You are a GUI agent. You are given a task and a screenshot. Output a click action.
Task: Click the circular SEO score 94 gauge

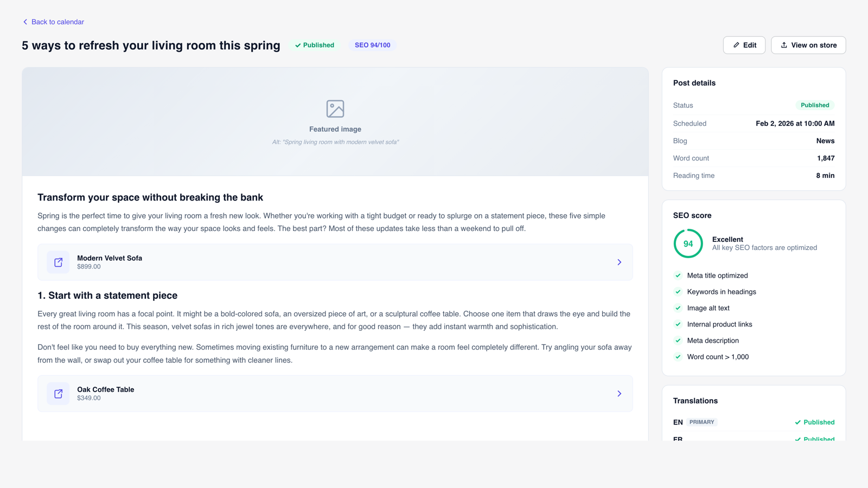click(x=688, y=243)
